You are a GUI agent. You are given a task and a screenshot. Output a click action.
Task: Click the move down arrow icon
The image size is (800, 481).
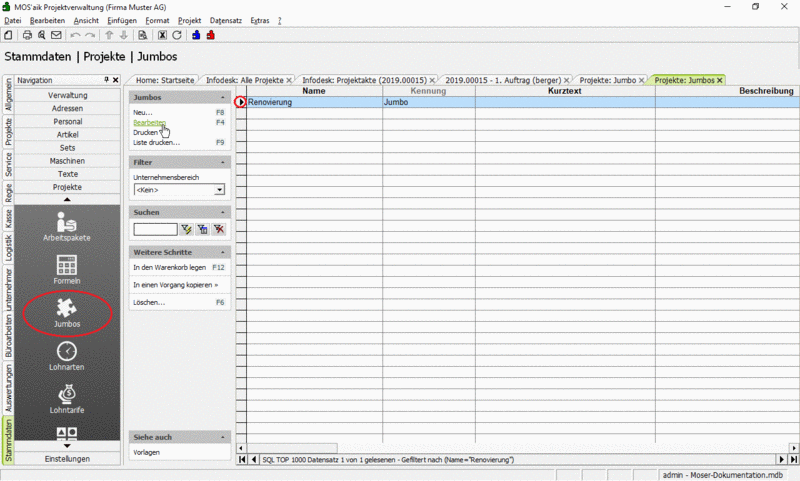123,35
